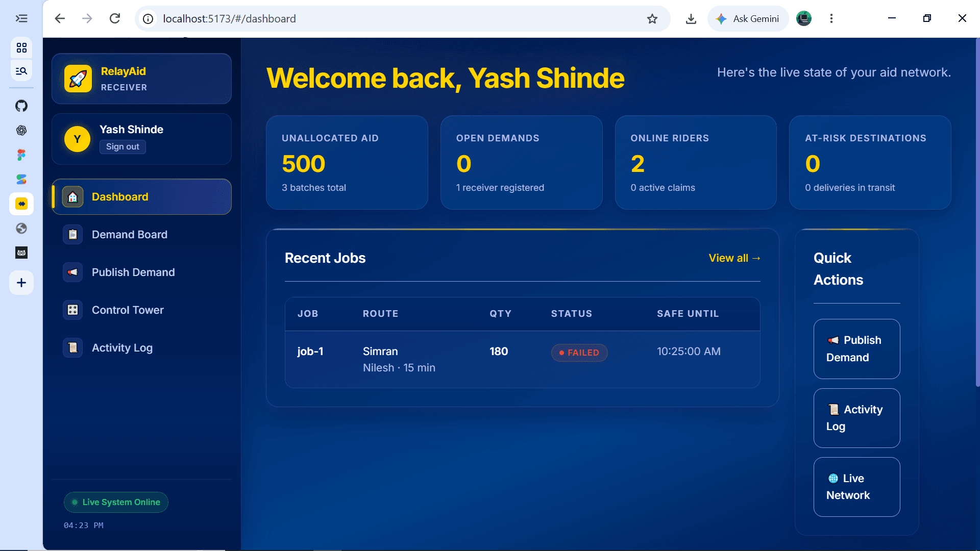Click the Online Riders card
The height and width of the screenshot is (551, 980).
pos(696,163)
